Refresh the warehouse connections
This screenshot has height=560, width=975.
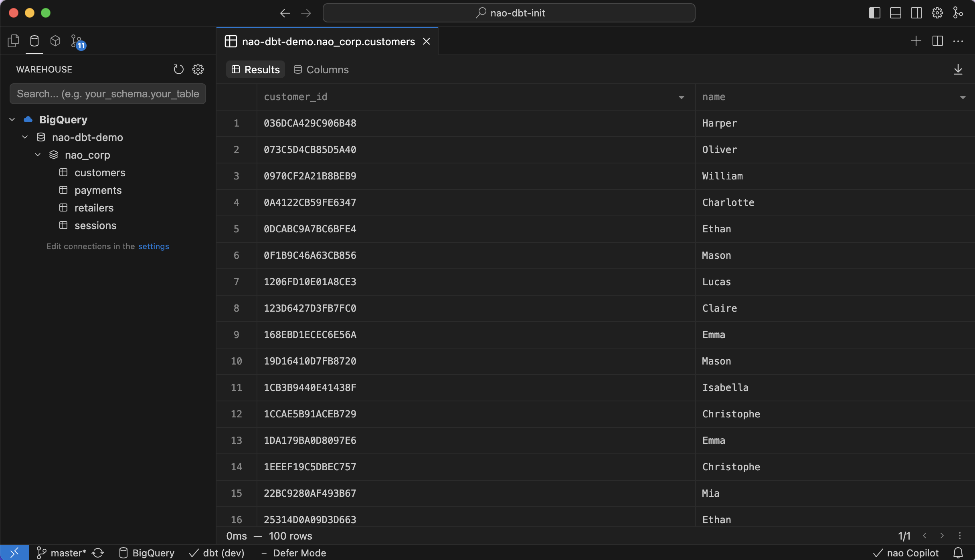(x=178, y=69)
